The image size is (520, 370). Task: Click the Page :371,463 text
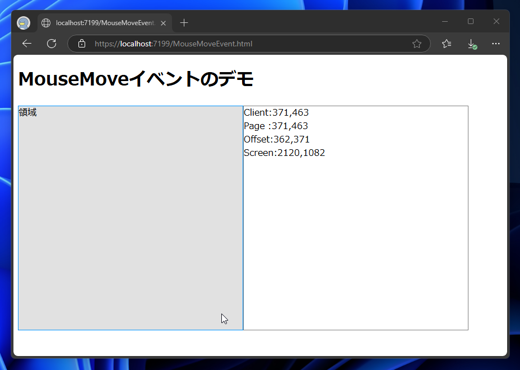coord(276,126)
